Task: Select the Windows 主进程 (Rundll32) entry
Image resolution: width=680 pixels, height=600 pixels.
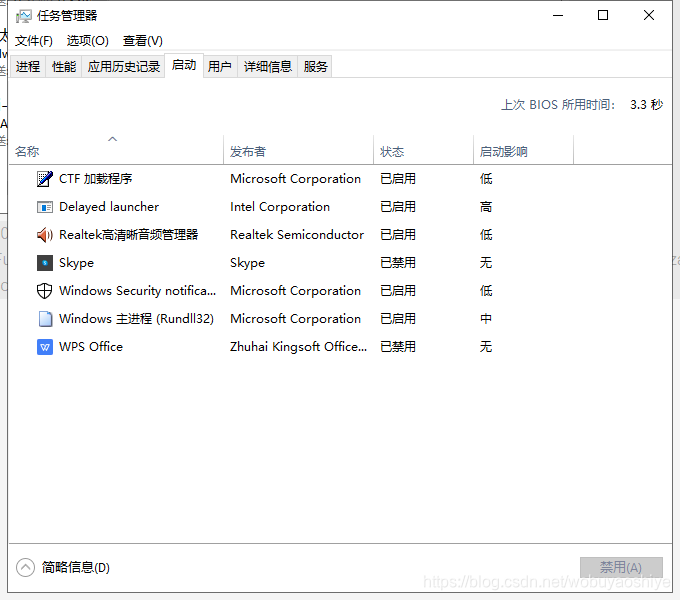Action: [136, 319]
